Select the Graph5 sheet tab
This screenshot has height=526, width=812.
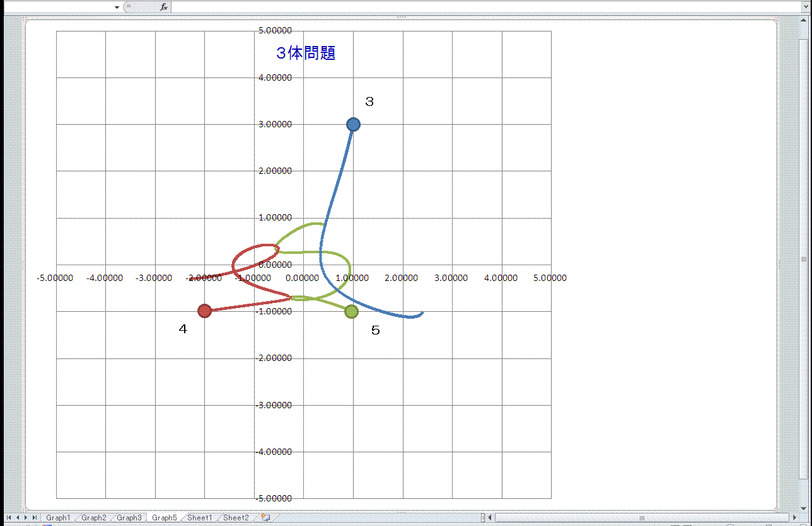(x=164, y=518)
